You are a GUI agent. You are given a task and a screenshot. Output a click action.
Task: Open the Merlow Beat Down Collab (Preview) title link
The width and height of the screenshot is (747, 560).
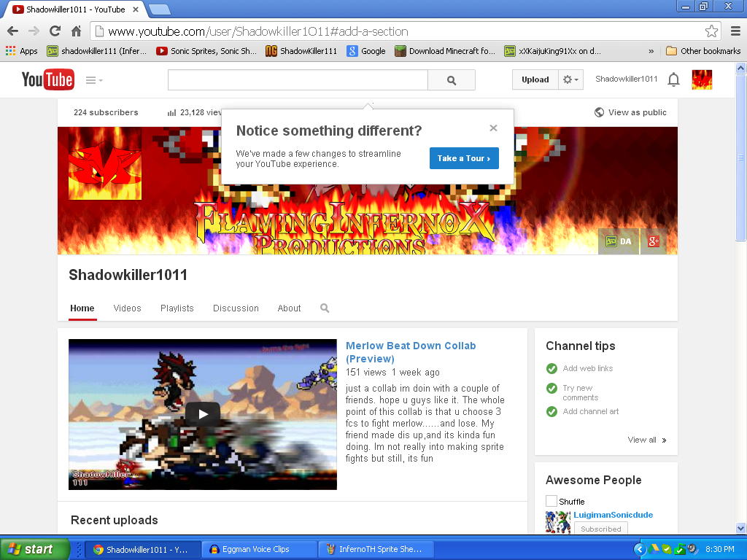point(411,352)
